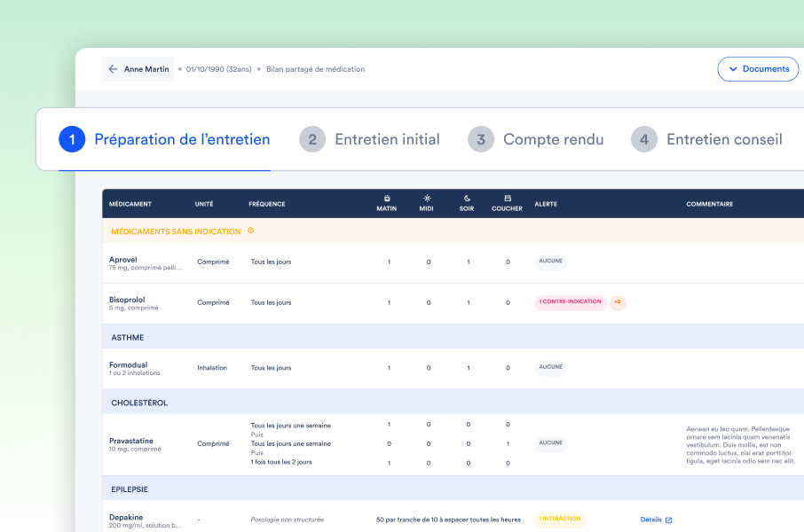Screen dimensions: 804x532
Task: Select the Pravastatine medication name
Action: (131, 441)
